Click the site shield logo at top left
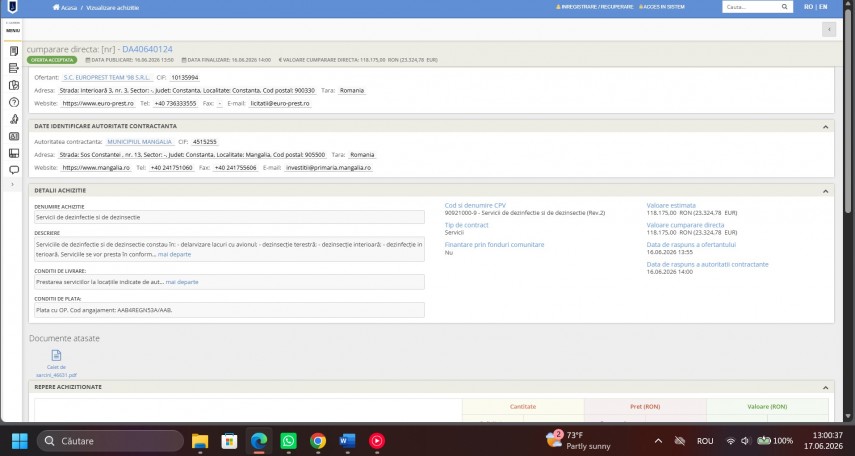The width and height of the screenshot is (855, 456). (11, 7)
